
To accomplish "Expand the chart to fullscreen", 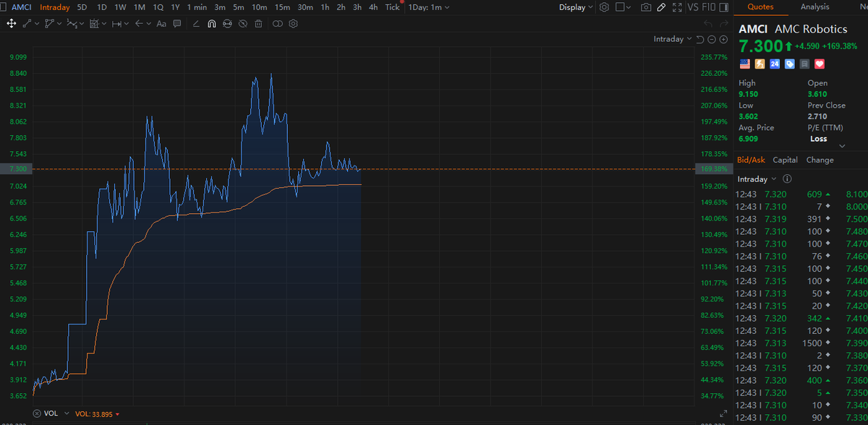I will (677, 7).
